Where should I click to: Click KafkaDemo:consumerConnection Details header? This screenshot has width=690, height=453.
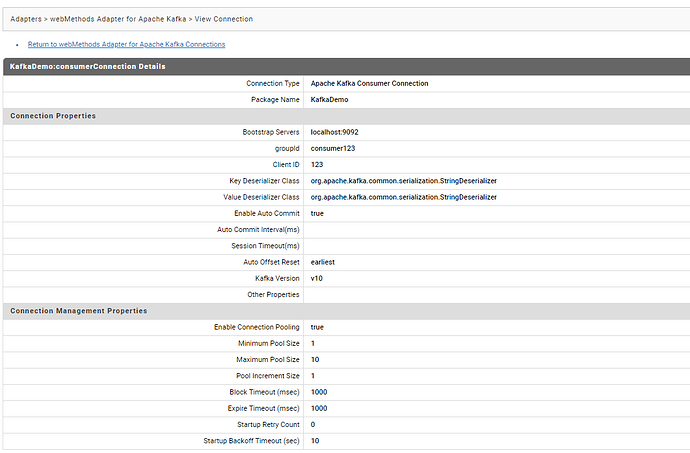(x=88, y=66)
